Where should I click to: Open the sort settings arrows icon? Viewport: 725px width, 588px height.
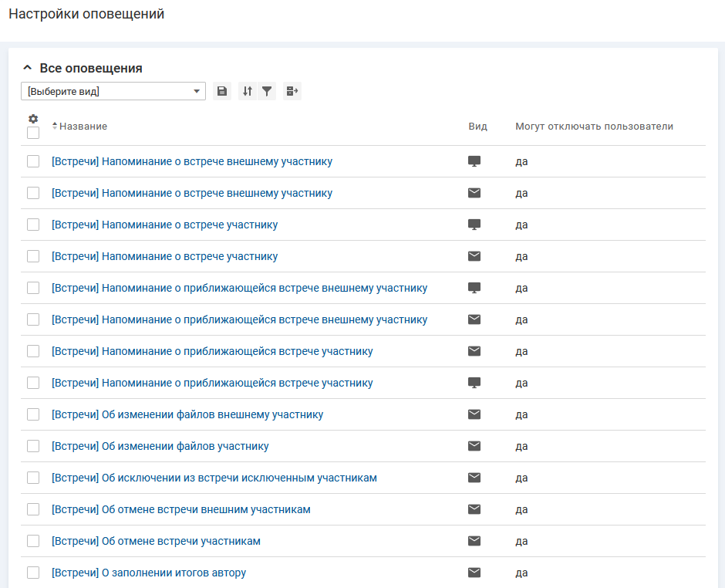tap(247, 91)
